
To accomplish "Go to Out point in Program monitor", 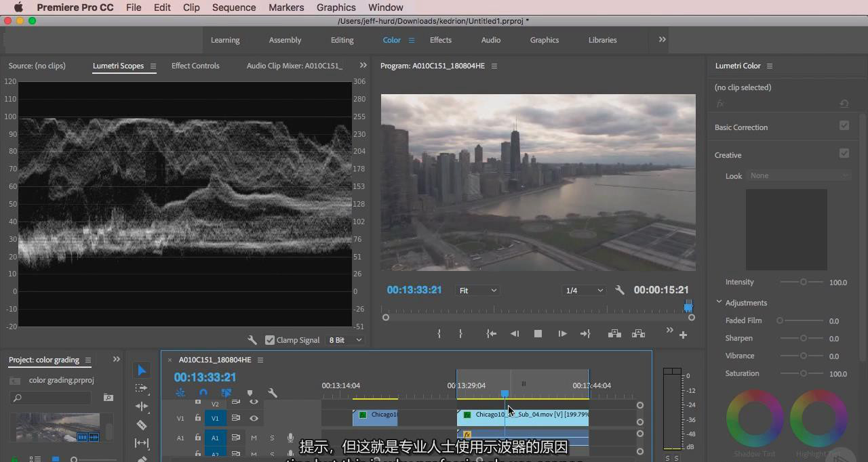I will (x=585, y=334).
